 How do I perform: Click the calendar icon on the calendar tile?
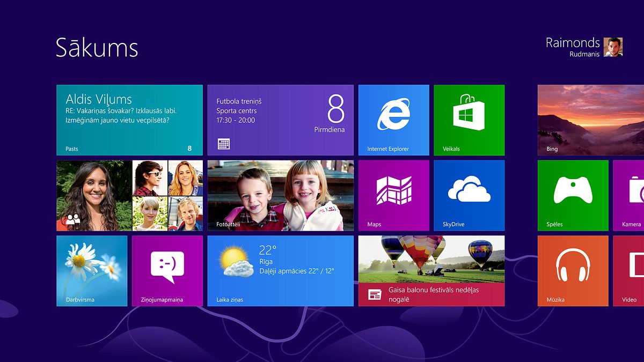pyautogui.click(x=224, y=144)
